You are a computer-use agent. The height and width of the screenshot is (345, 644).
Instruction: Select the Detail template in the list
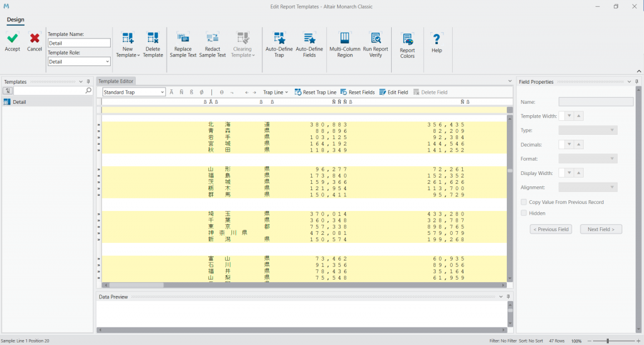click(47, 102)
